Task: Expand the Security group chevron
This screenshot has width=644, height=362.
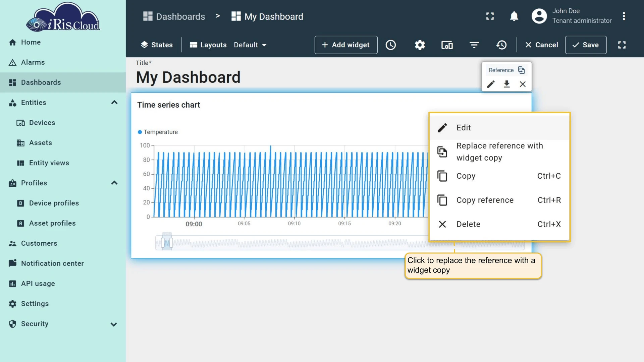Action: pyautogui.click(x=114, y=324)
